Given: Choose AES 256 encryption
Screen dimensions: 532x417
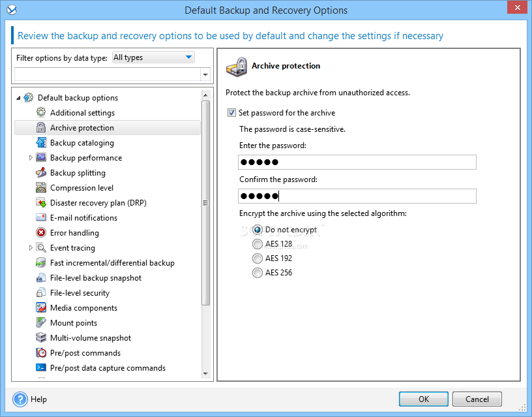Looking at the screenshot, I should [257, 273].
